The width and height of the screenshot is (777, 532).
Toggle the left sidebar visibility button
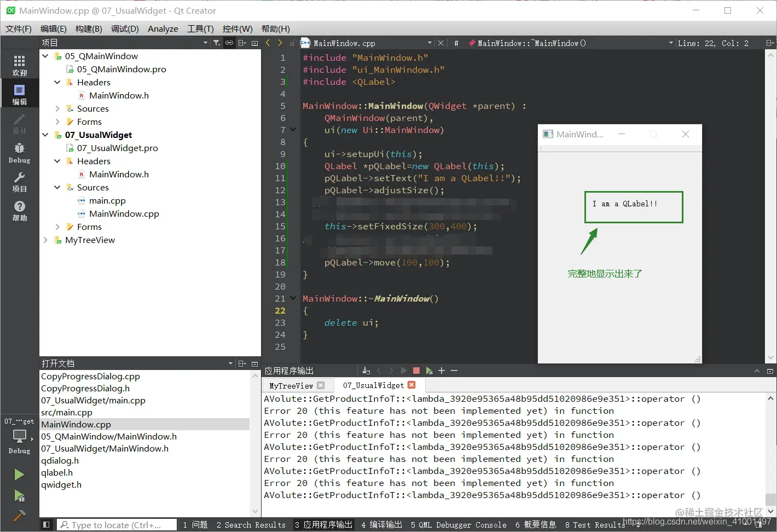coord(46,525)
